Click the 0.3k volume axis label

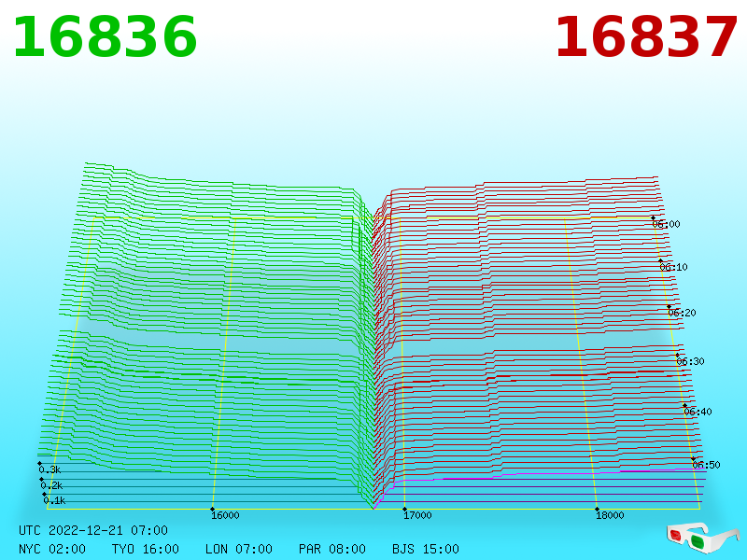pos(49,469)
